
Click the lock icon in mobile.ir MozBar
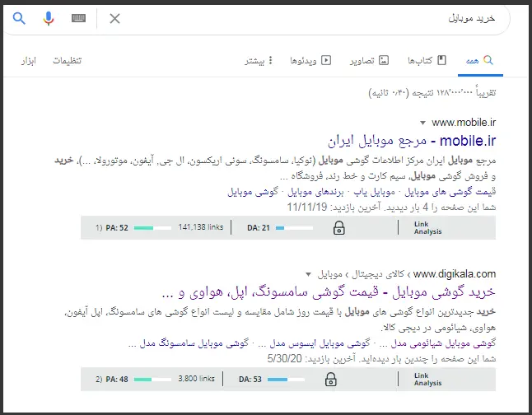(338, 228)
